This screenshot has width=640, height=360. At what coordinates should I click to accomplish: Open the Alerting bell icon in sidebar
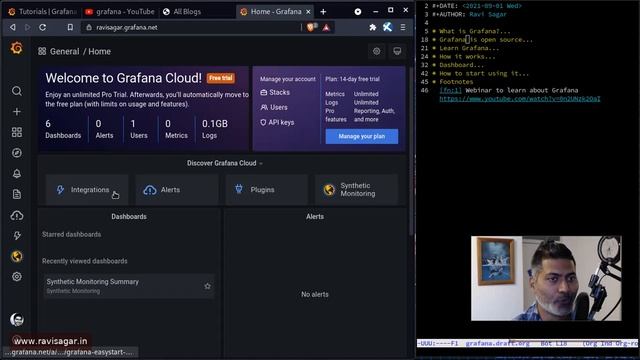(x=17, y=174)
